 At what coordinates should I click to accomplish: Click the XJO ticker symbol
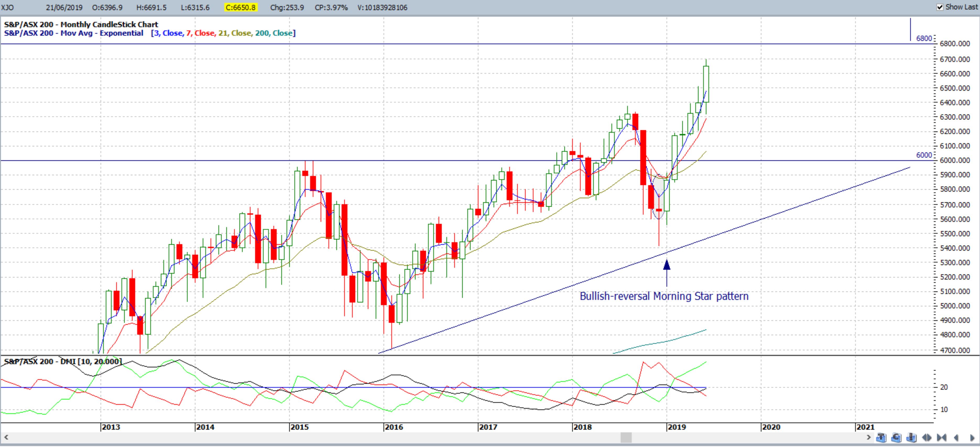tap(7, 8)
